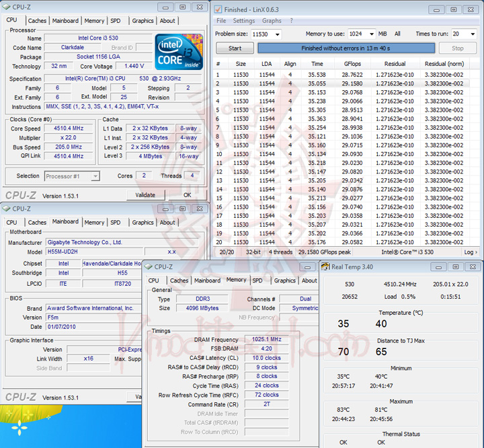
Task: Open the Graphs menu in LinX
Action: pyautogui.click(x=272, y=21)
